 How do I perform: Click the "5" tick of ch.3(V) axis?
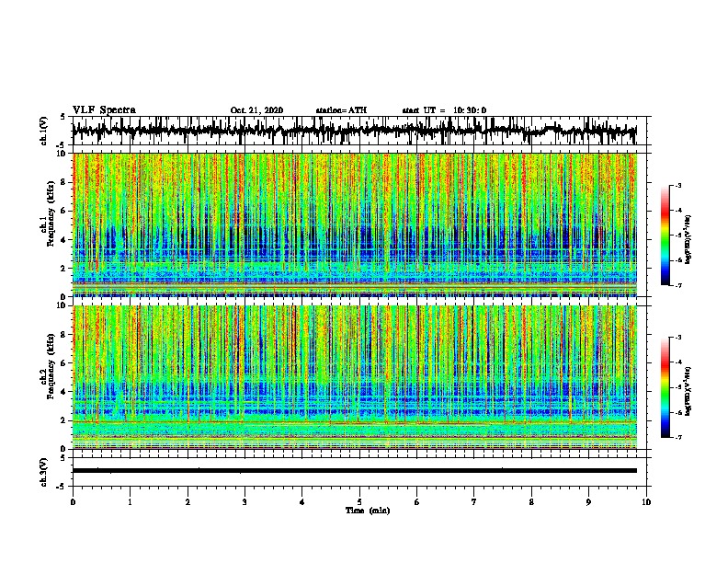coord(63,458)
